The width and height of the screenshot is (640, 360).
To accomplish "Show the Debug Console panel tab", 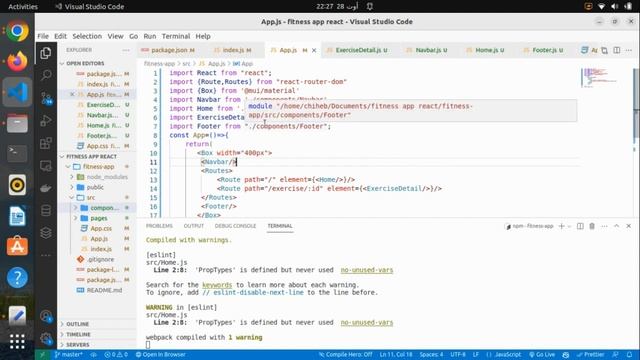I will [x=235, y=226].
